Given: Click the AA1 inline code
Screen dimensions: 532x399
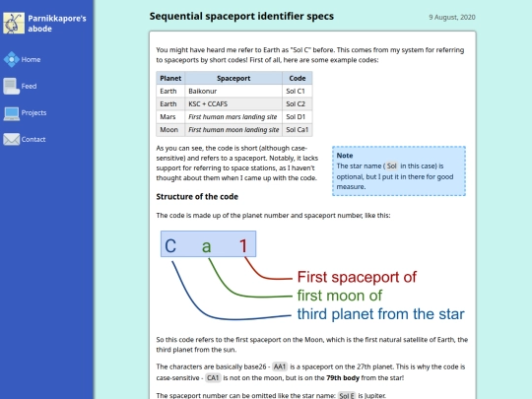Looking at the screenshot, I should (x=280, y=366).
